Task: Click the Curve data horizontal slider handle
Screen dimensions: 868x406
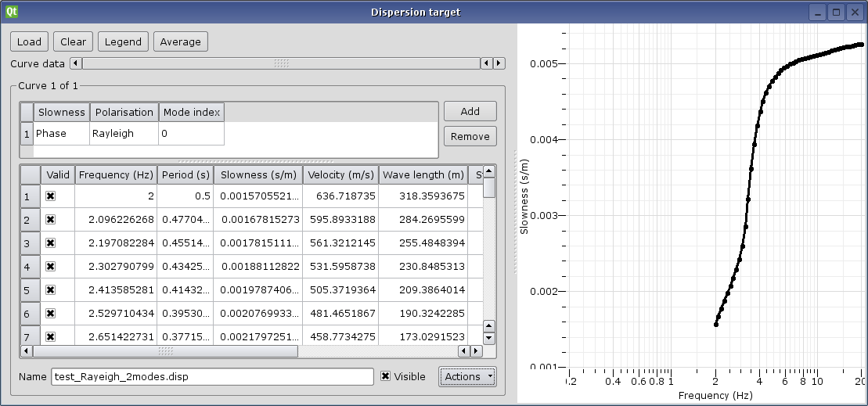Action: tap(282, 63)
